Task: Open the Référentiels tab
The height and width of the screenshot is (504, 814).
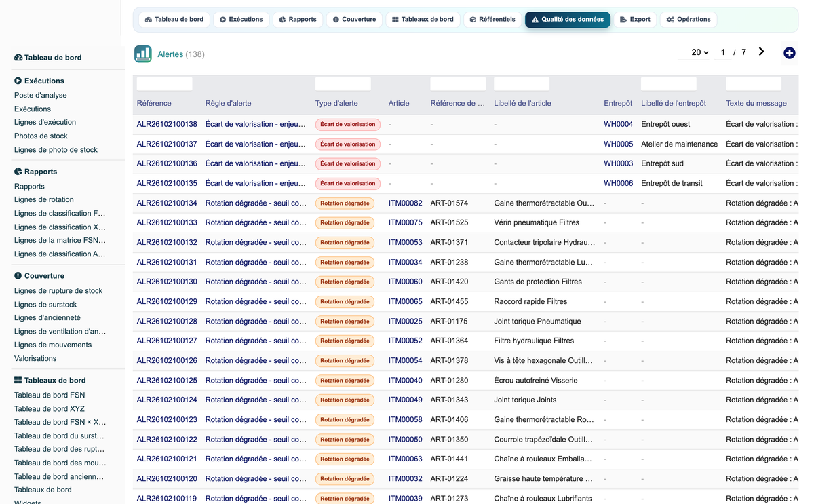Action: tap(492, 20)
